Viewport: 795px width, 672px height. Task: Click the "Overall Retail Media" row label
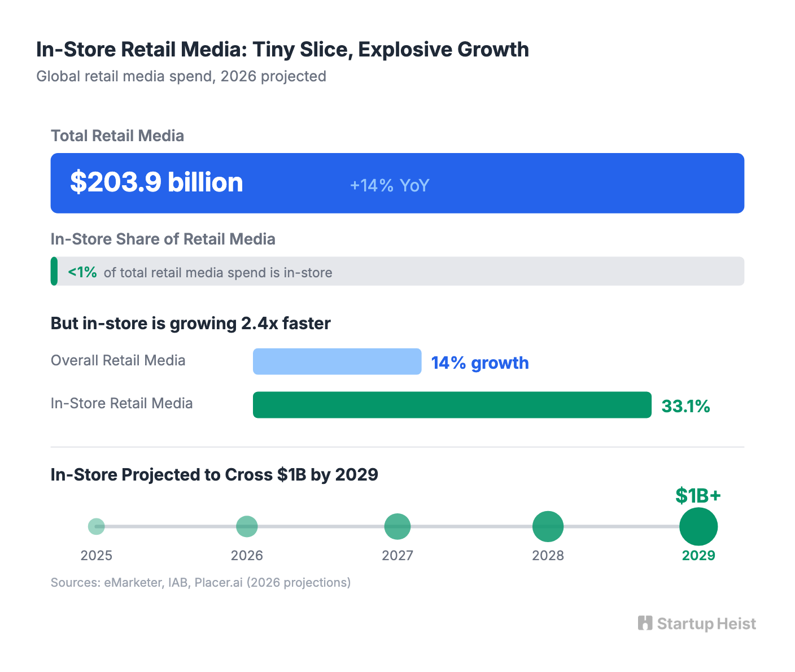click(x=118, y=360)
